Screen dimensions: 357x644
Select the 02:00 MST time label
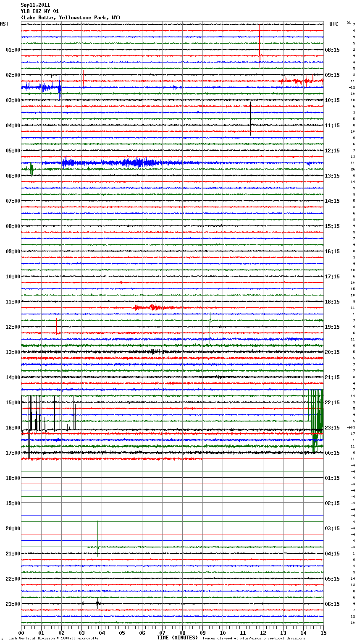13,75
